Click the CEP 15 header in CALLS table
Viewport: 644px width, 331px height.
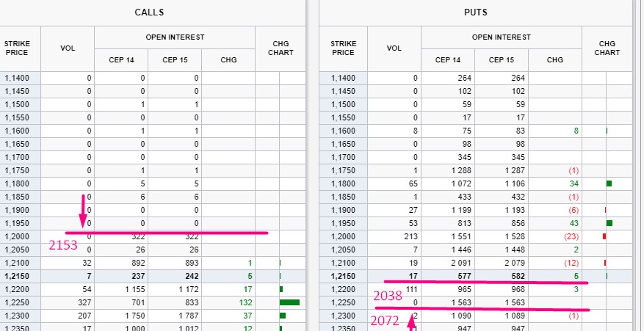coord(175,60)
